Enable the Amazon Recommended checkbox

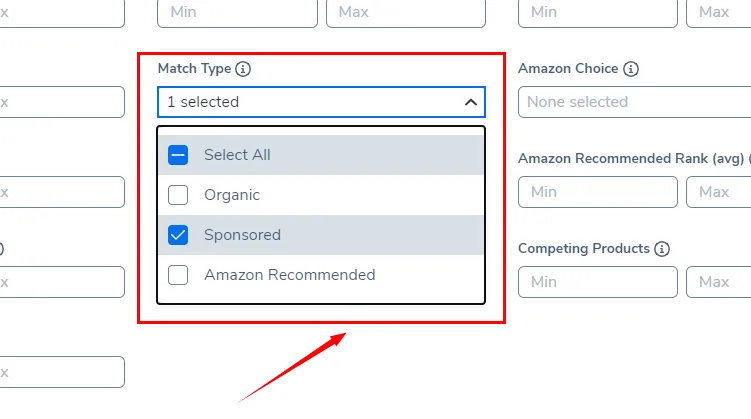(x=178, y=275)
